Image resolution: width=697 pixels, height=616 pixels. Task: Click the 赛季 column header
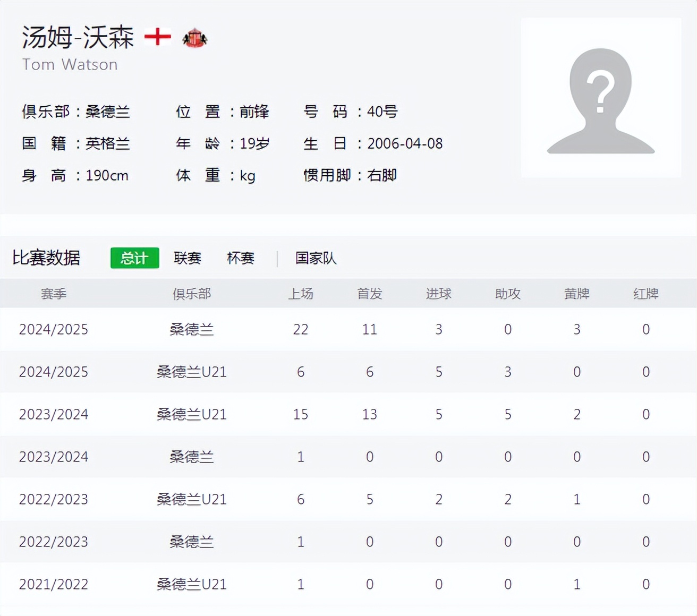[x=54, y=294]
